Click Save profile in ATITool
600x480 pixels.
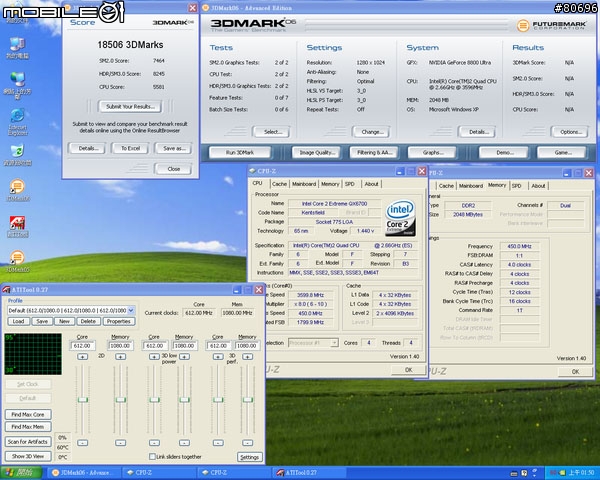(42, 321)
